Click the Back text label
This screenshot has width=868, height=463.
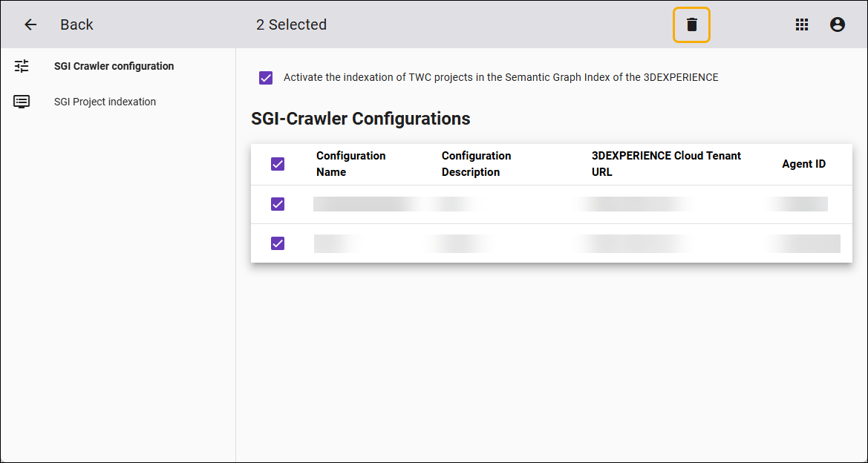76,24
